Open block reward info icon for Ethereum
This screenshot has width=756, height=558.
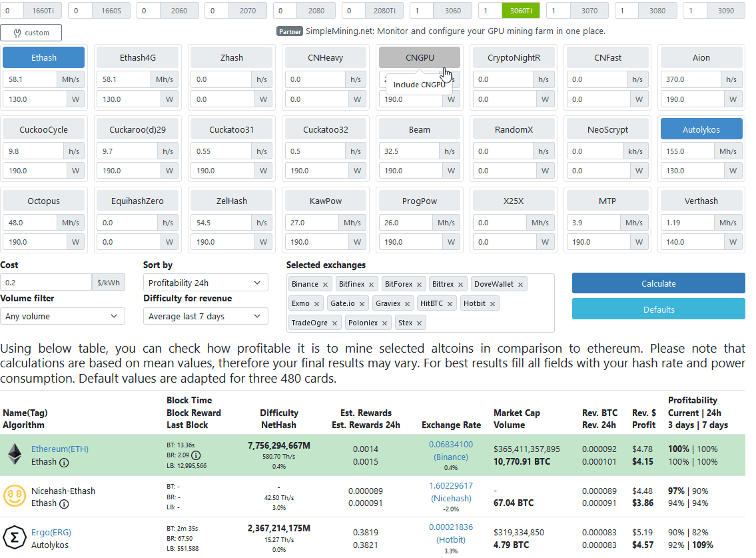click(x=196, y=455)
